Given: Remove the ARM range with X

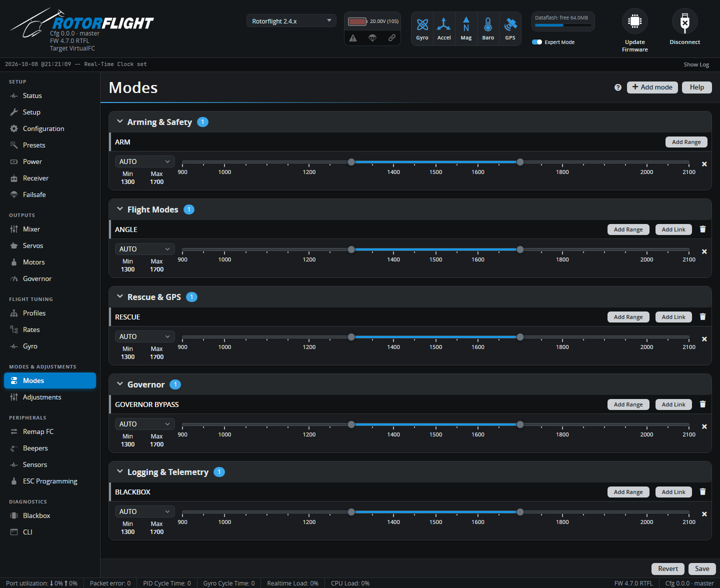Looking at the screenshot, I should coord(704,164).
